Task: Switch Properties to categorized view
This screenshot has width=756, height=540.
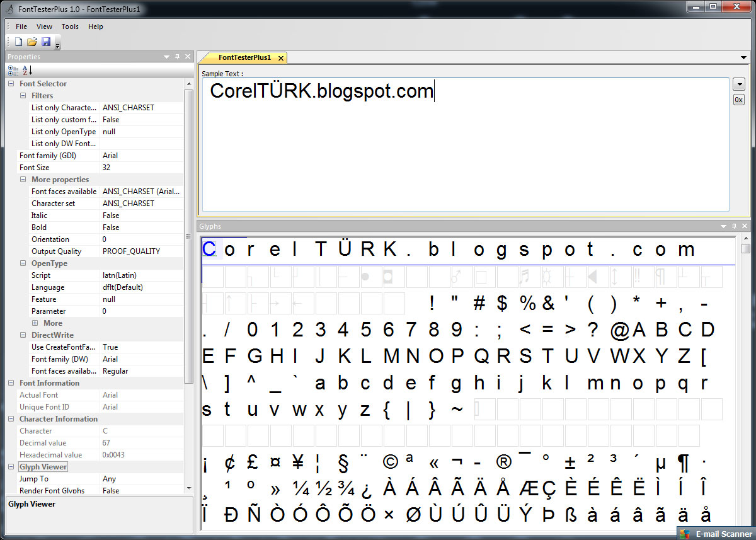Action: coord(13,70)
